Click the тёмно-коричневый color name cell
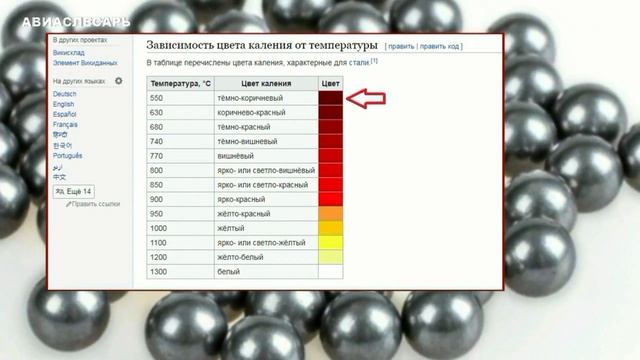 click(x=266, y=98)
